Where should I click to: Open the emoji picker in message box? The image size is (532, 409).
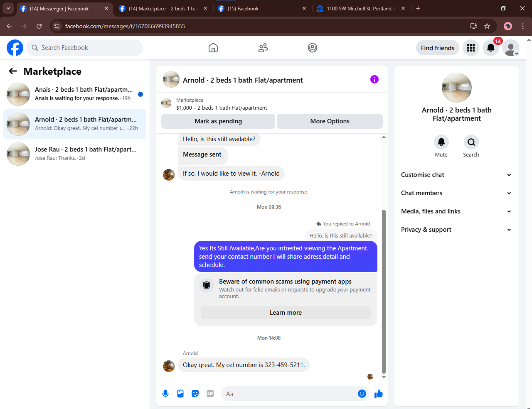pyautogui.click(x=362, y=394)
